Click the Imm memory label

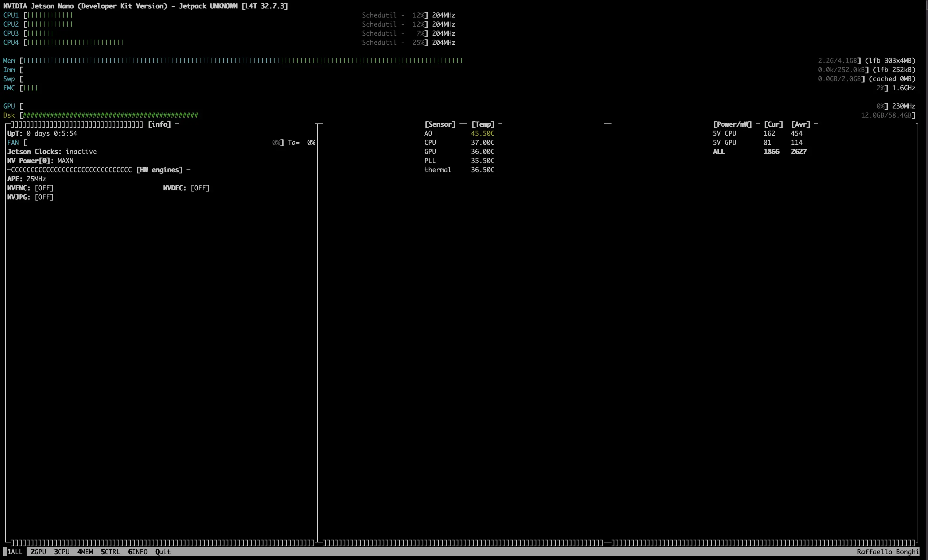(9, 70)
